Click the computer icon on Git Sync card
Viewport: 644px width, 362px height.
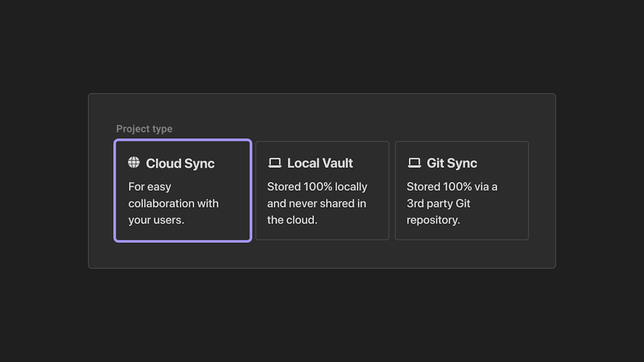click(x=414, y=162)
